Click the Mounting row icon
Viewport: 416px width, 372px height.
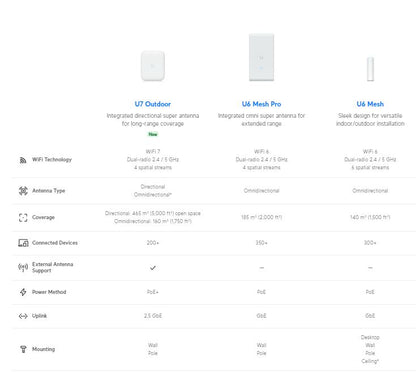[23, 349]
